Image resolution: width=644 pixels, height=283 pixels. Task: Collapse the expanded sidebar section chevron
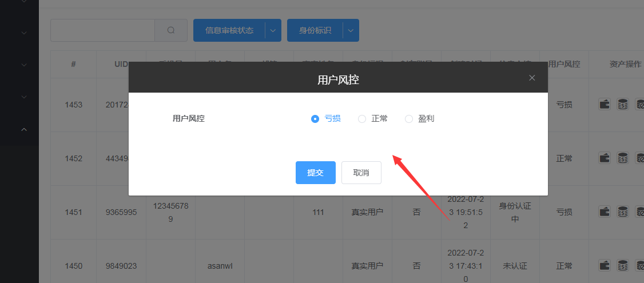pos(24,130)
